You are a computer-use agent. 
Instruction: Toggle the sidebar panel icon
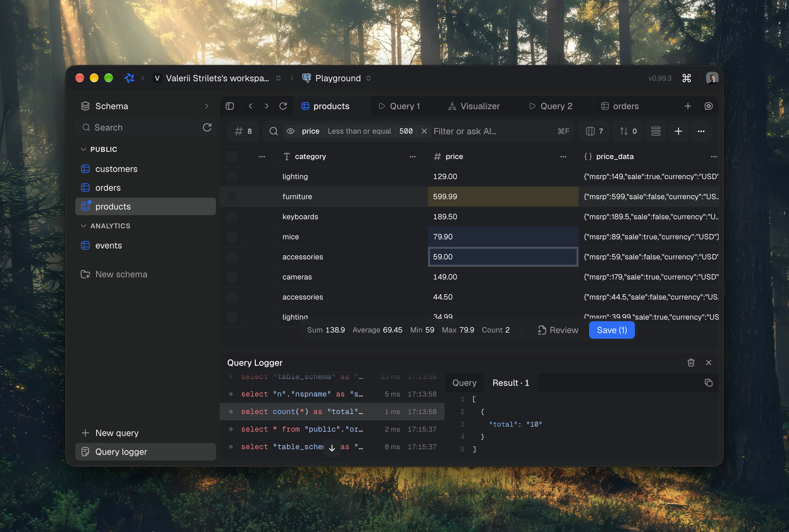pos(230,106)
